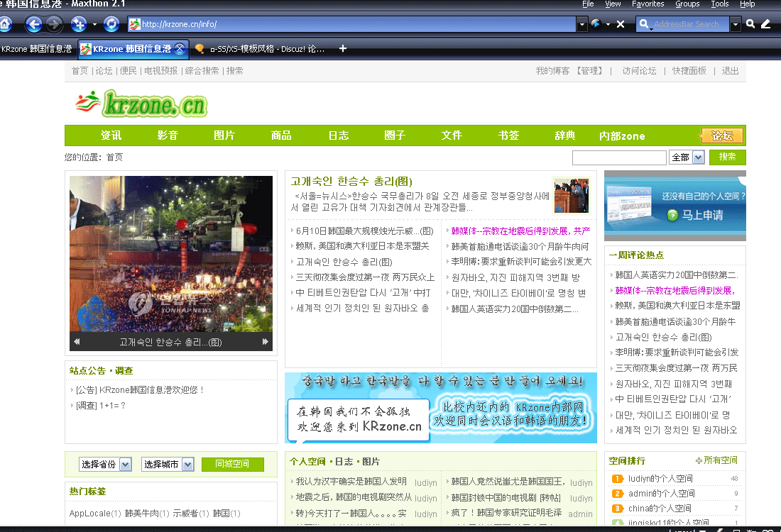This screenshot has width=781, height=532.
Task: Expand the address bar URL dropdown
Action: [x=582, y=24]
